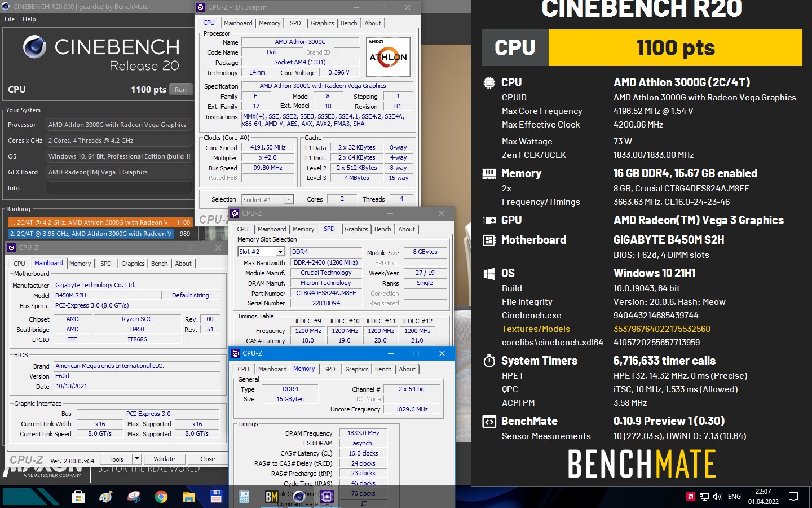Viewport: 812px width, 508px height.
Task: Switch to Bench tab in CPU-Z CPU window
Action: pyautogui.click(x=349, y=23)
